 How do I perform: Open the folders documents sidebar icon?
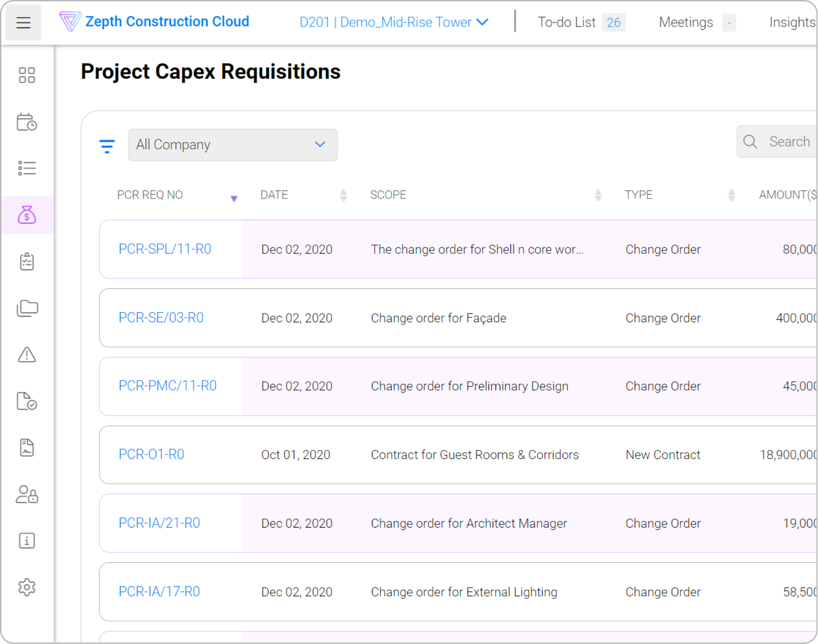[x=27, y=308]
